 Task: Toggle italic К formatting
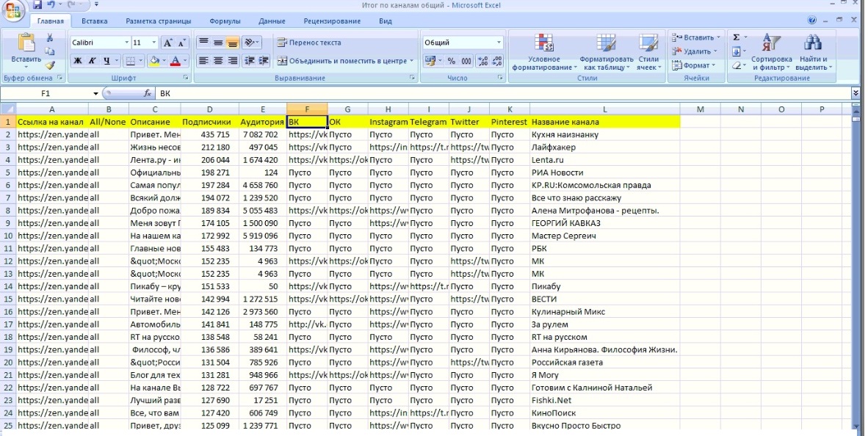[93, 61]
